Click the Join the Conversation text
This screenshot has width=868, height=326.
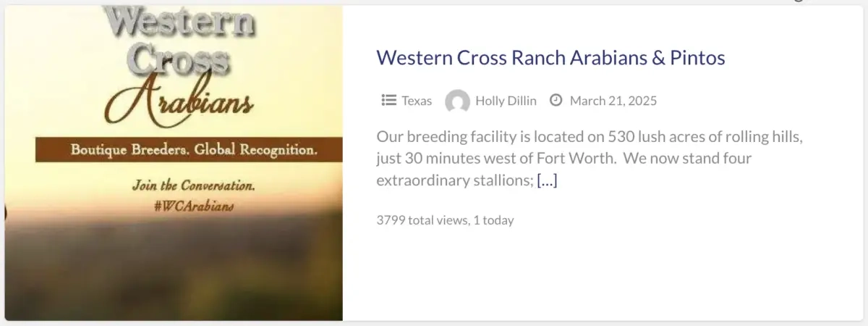point(193,186)
